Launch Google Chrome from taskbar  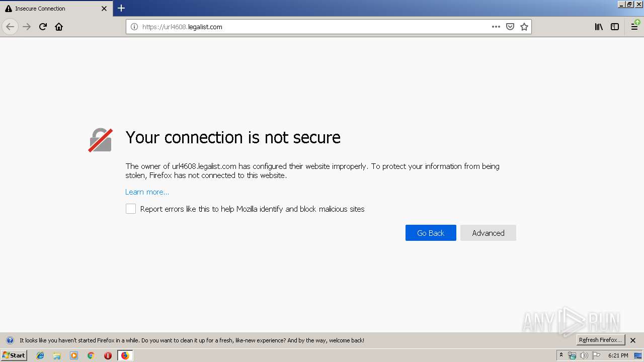point(91,355)
